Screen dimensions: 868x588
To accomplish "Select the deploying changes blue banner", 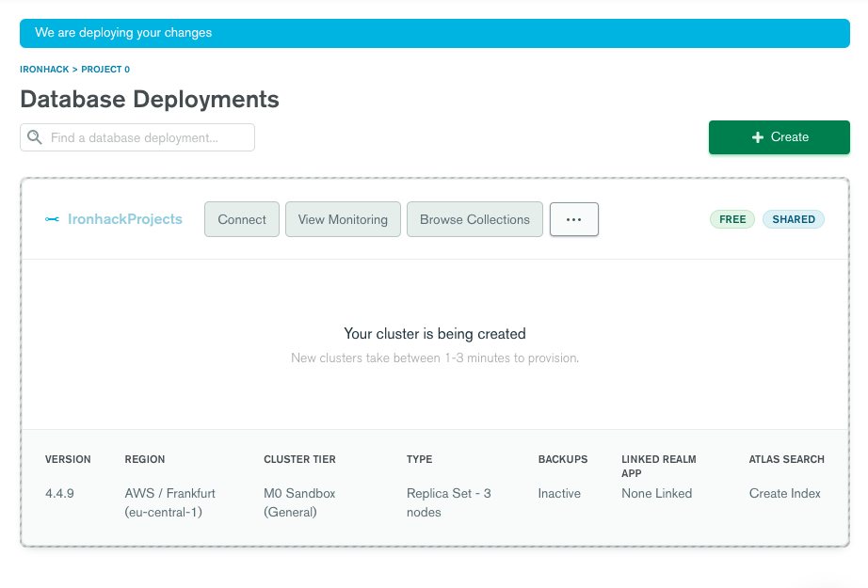I will [434, 33].
